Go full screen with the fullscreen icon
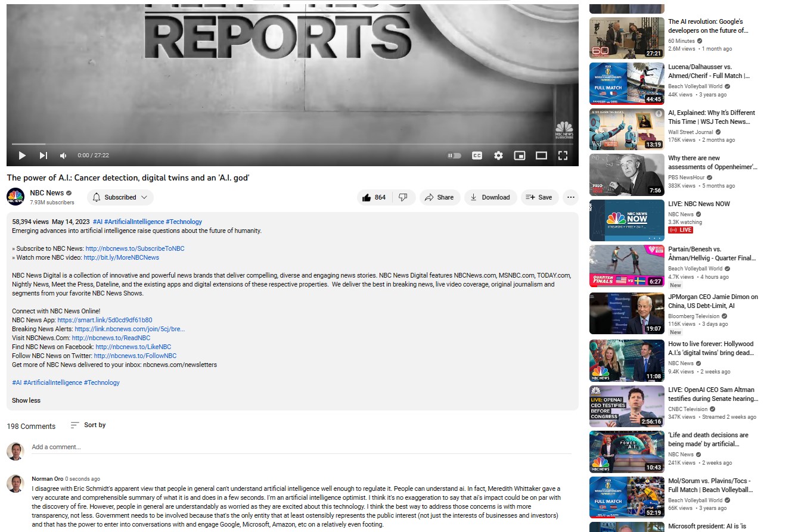The height and width of the screenshot is (532, 798). click(x=563, y=155)
